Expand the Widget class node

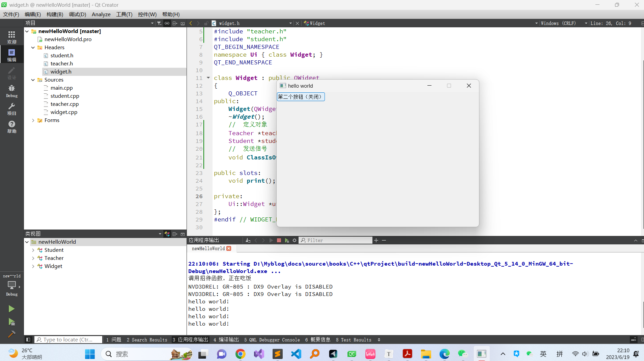[x=33, y=266]
